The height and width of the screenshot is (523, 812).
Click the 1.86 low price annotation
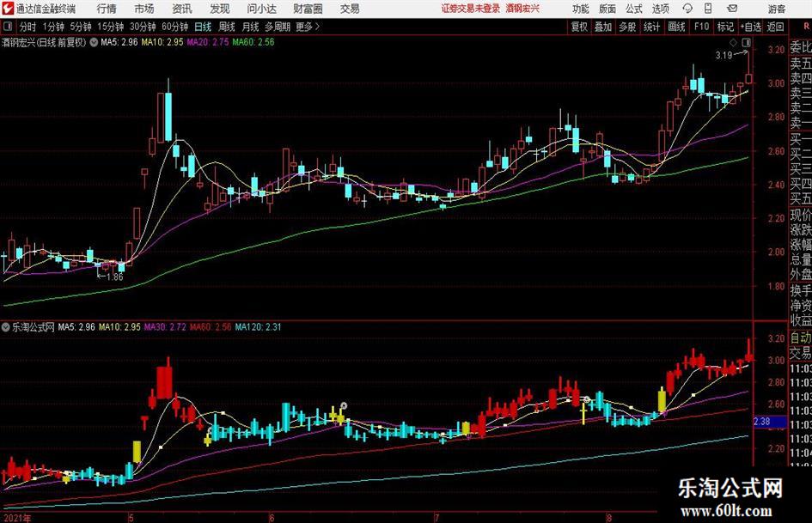(x=114, y=277)
